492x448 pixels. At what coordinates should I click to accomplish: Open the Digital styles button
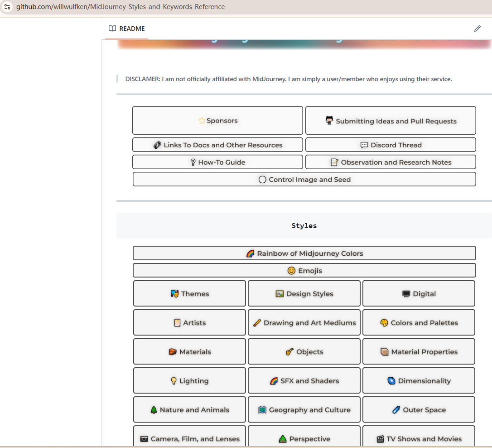419,293
